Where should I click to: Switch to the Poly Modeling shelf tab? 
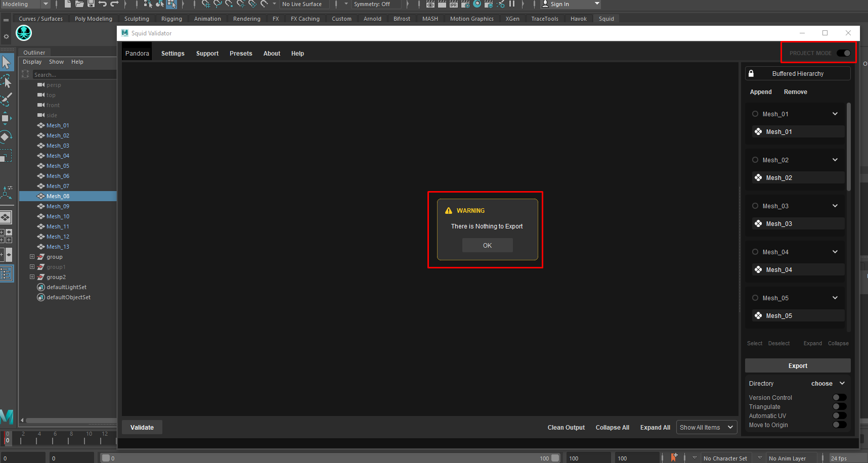(x=94, y=19)
